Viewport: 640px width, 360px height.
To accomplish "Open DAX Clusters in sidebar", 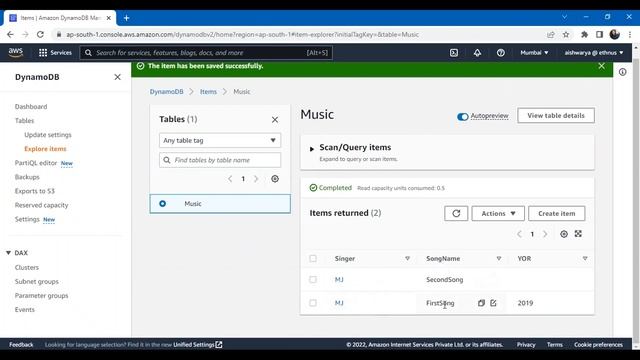I will pyautogui.click(x=27, y=267).
